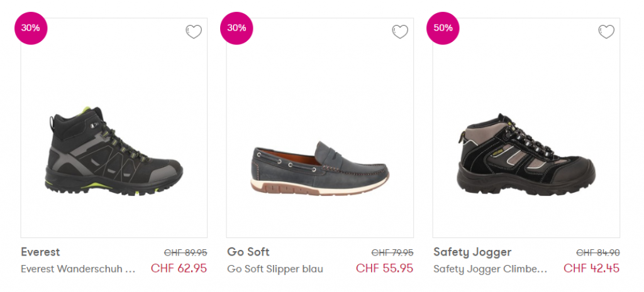Click the 50% discount badge on Safety Jogger
Viewport: 644px width, 292px height.
pos(443,28)
